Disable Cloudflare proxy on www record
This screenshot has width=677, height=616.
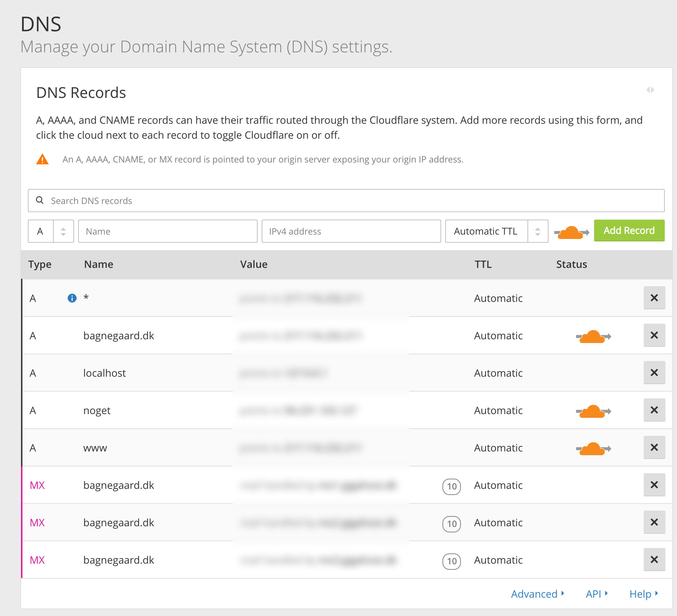pyautogui.click(x=593, y=449)
